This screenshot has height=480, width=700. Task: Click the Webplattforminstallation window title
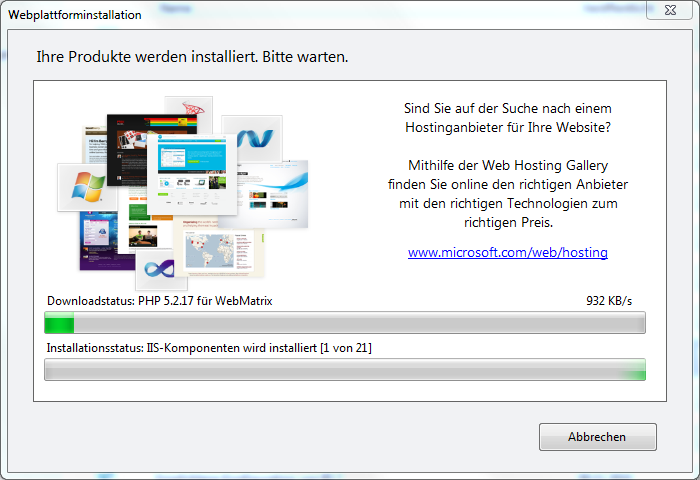(x=75, y=15)
